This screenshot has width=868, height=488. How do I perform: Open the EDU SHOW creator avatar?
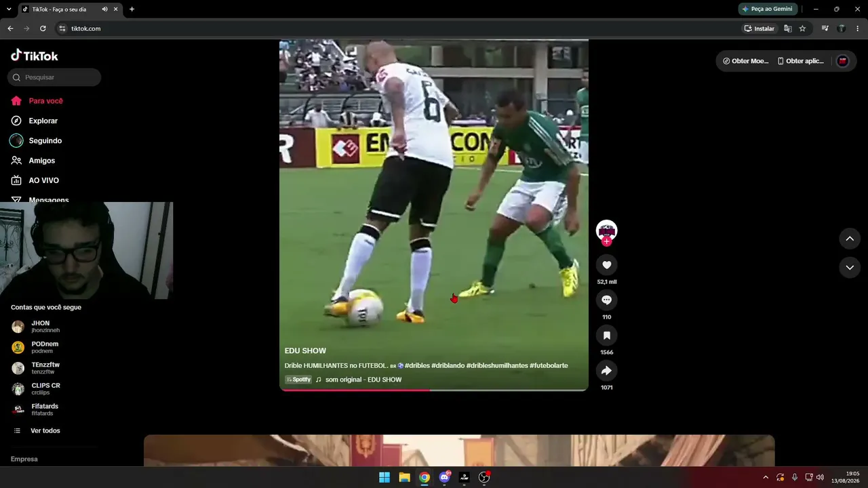(x=606, y=230)
